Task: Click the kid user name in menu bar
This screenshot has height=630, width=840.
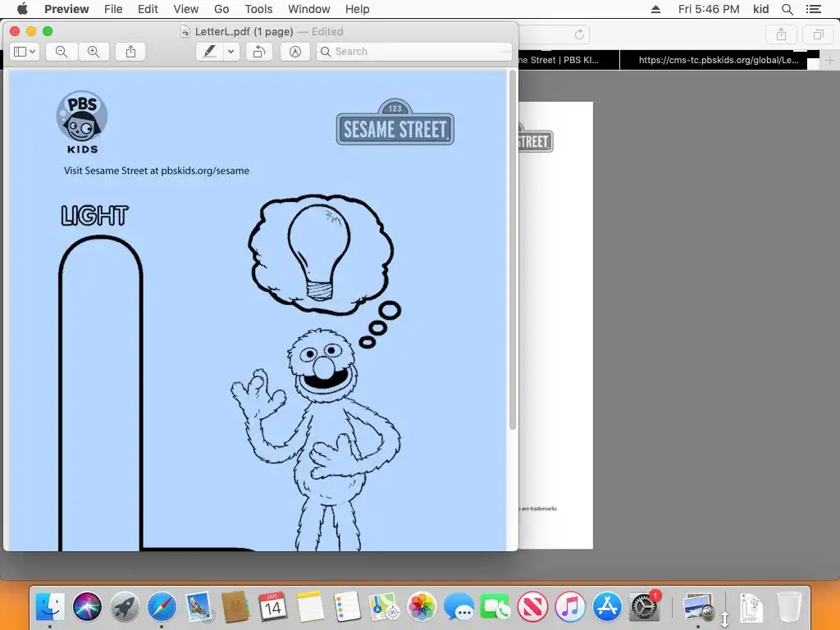Action: [760, 9]
